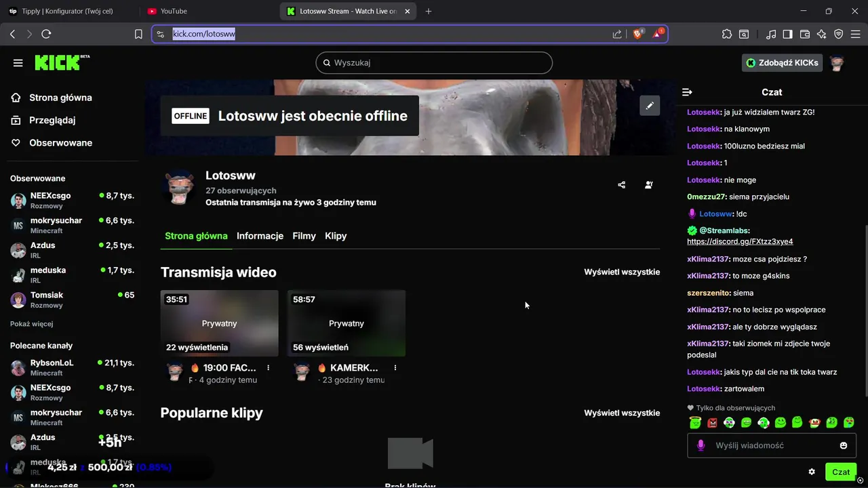Open the browser extensions puzzle icon
Image resolution: width=868 pixels, height=488 pixels.
[x=727, y=34]
